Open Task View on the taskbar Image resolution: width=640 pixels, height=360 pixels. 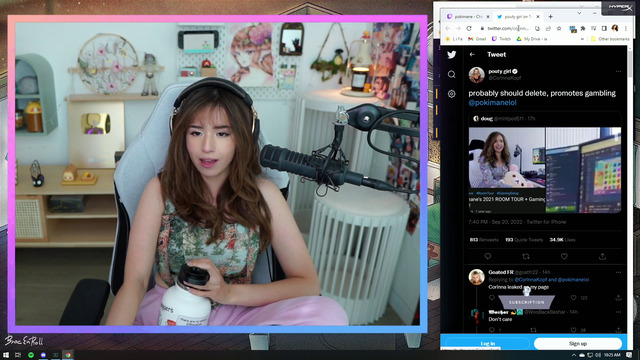(18, 355)
